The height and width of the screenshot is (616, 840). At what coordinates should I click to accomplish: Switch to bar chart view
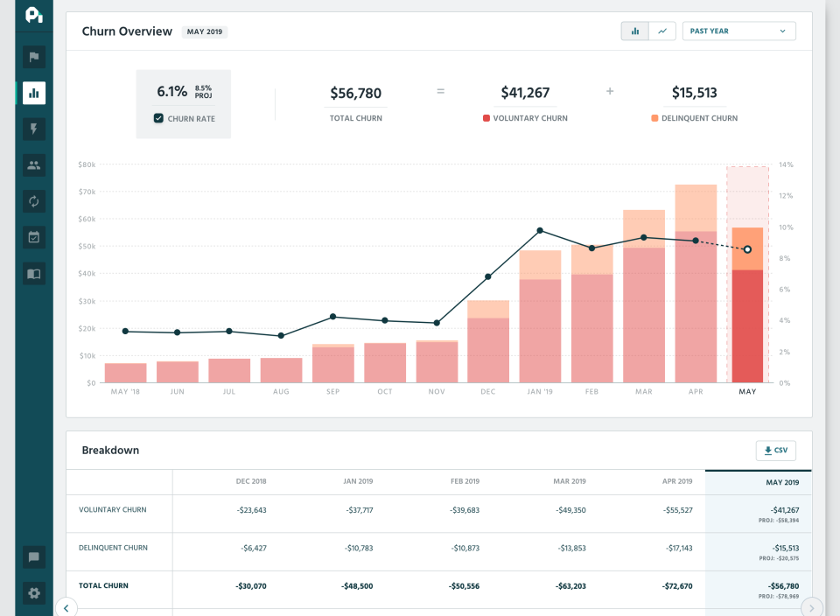click(x=635, y=31)
